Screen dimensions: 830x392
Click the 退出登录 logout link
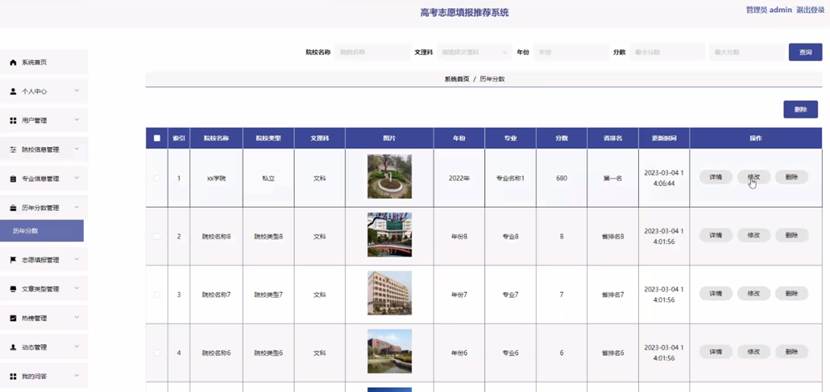[x=810, y=10]
